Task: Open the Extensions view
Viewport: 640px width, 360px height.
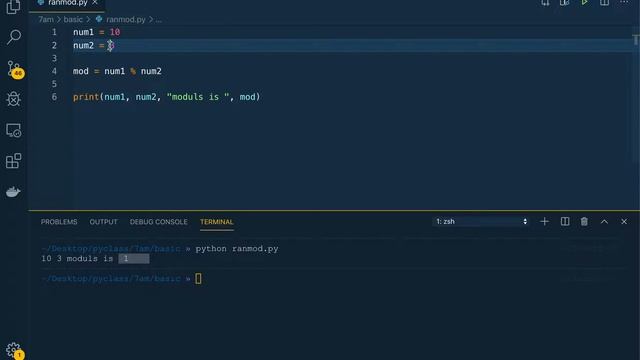Action: [13, 161]
